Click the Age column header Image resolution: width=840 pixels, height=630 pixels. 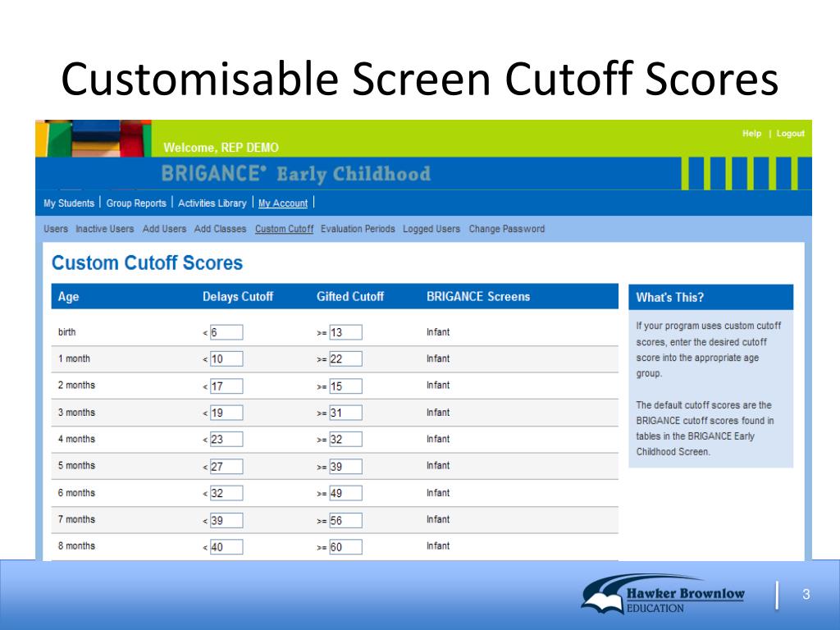pyautogui.click(x=68, y=297)
